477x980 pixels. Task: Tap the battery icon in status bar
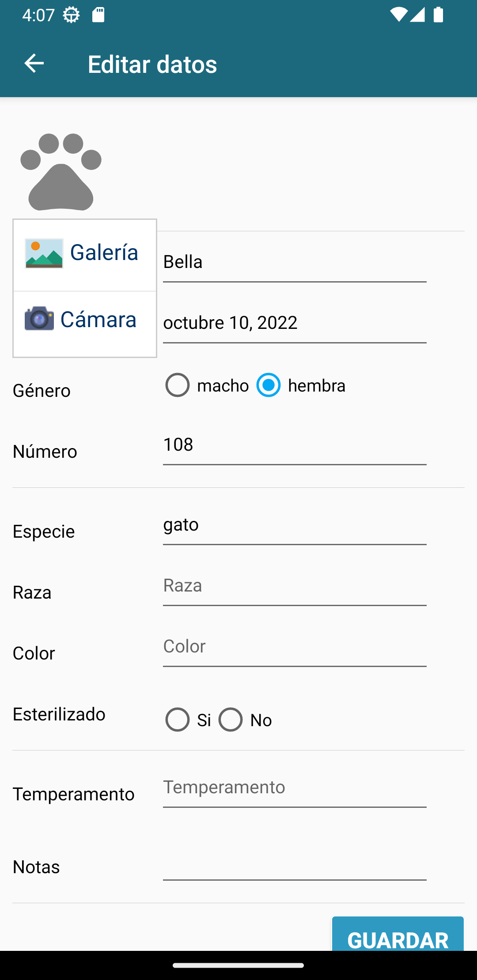tap(438, 15)
